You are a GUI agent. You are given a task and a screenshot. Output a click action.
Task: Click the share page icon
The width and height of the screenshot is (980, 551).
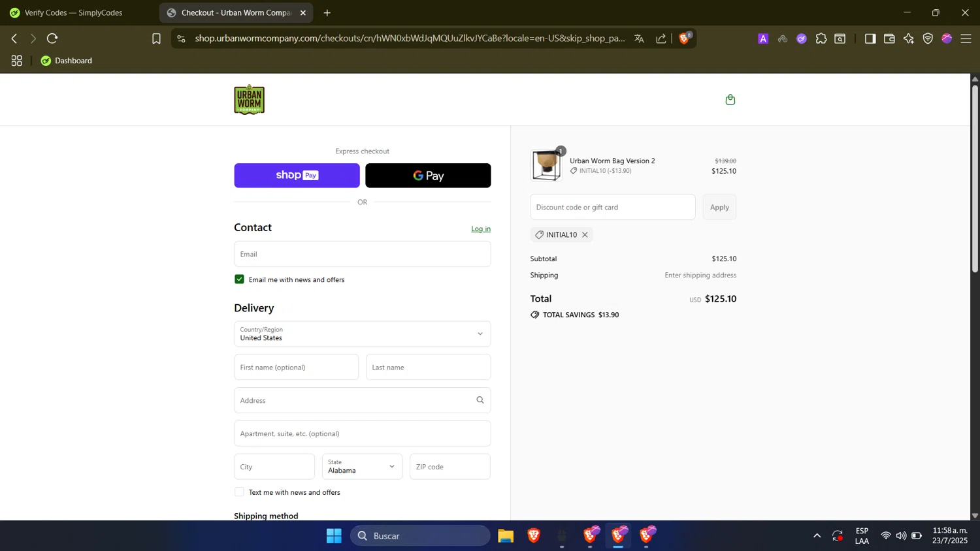point(661,39)
